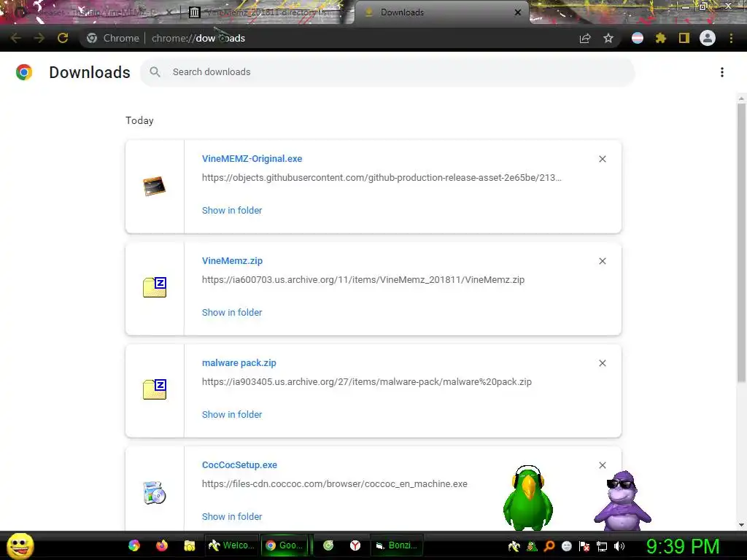Open the VineMemz.zip file link

point(232,261)
